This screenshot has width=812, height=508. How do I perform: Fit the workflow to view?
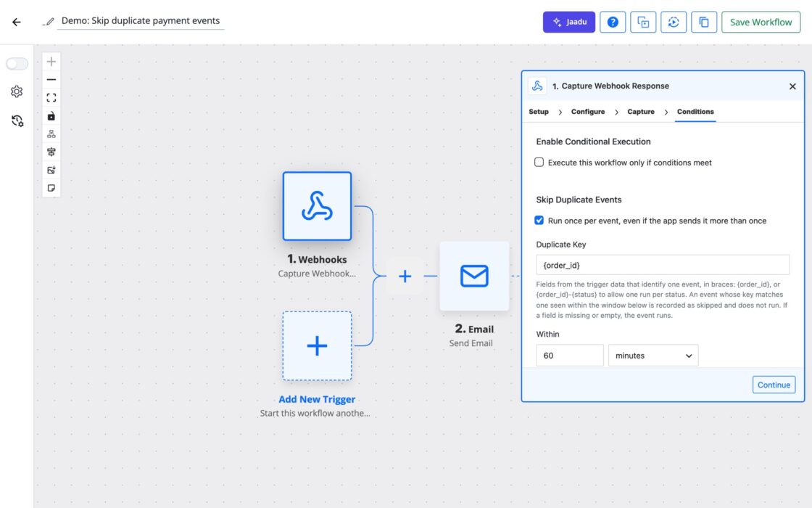[51, 98]
